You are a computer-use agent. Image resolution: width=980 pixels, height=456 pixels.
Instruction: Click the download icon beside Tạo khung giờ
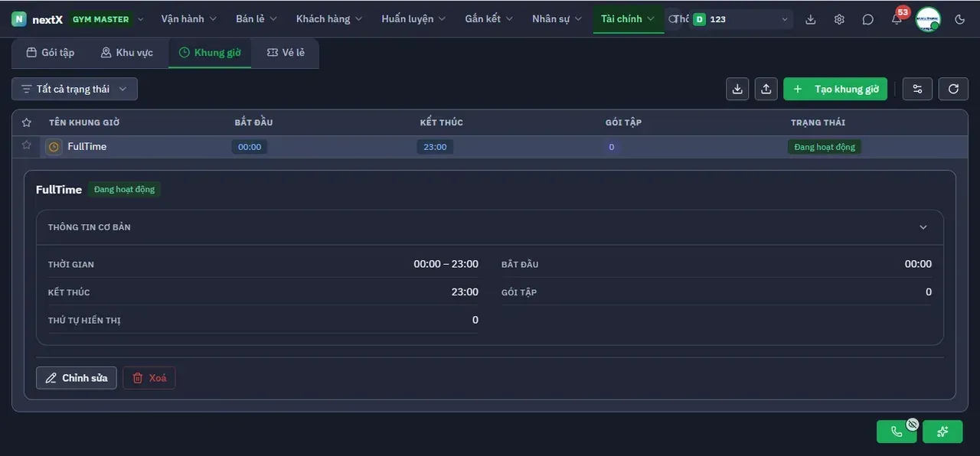pos(737,89)
